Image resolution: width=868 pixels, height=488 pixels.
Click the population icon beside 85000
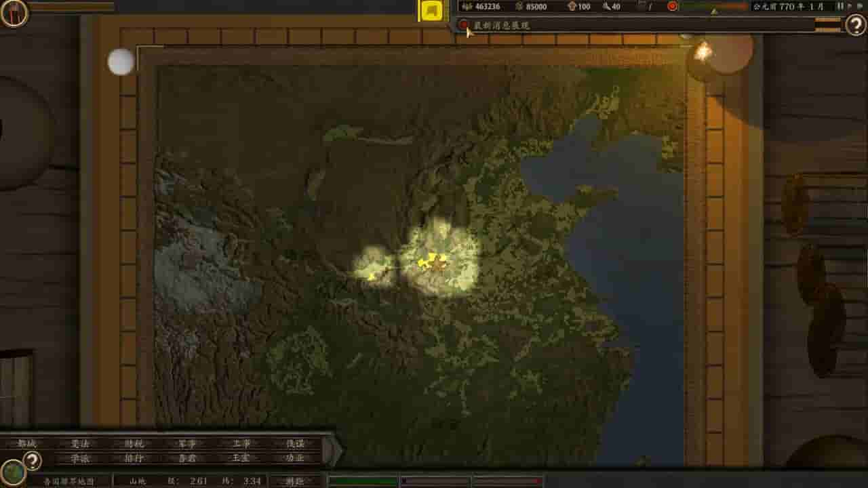tap(519, 7)
